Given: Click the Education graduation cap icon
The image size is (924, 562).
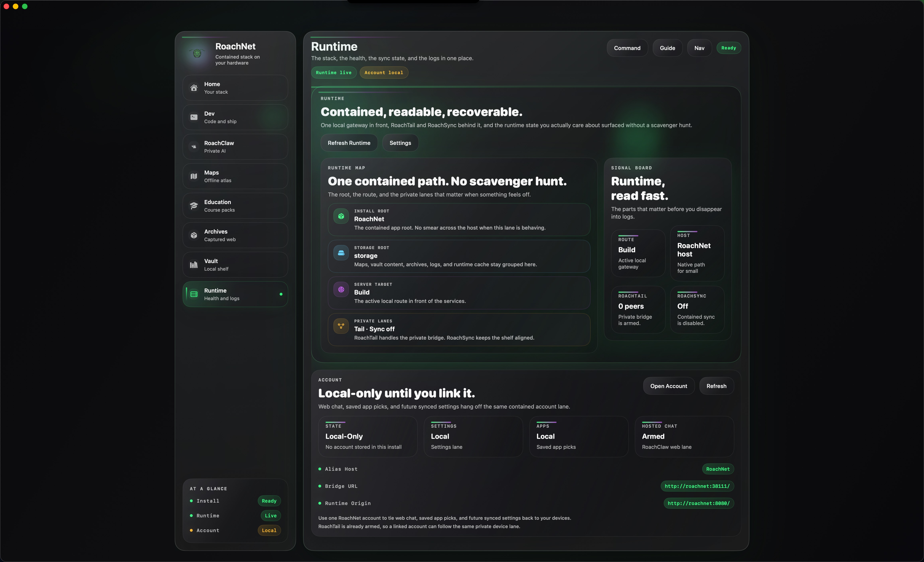Looking at the screenshot, I should 194,206.
